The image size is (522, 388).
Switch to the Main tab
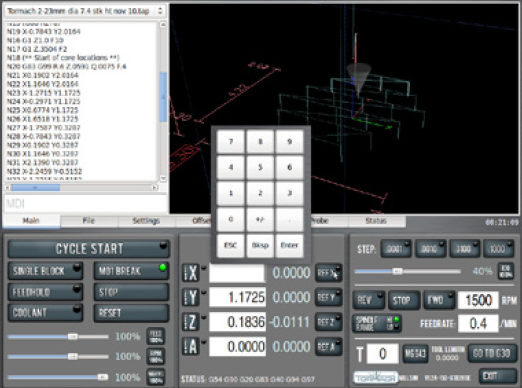click(x=31, y=221)
